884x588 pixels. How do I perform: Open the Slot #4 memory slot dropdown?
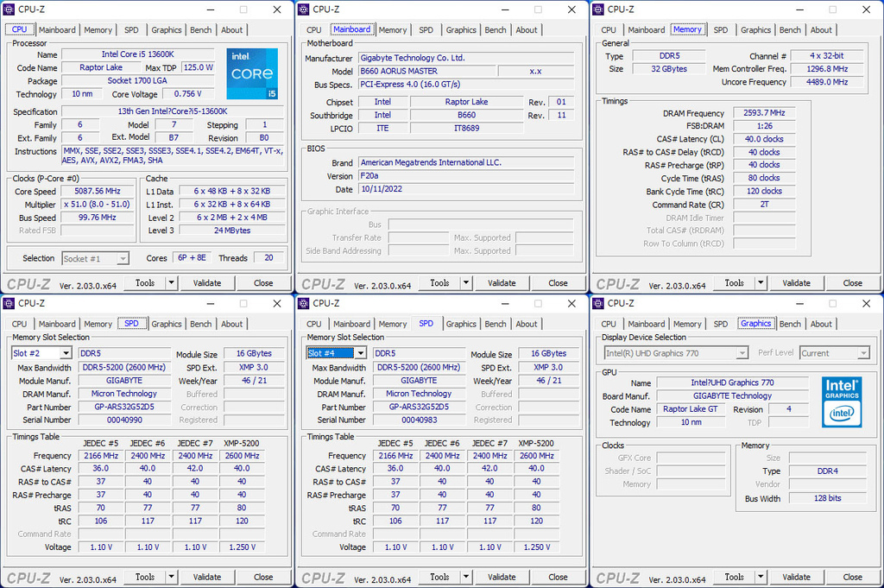coord(361,353)
